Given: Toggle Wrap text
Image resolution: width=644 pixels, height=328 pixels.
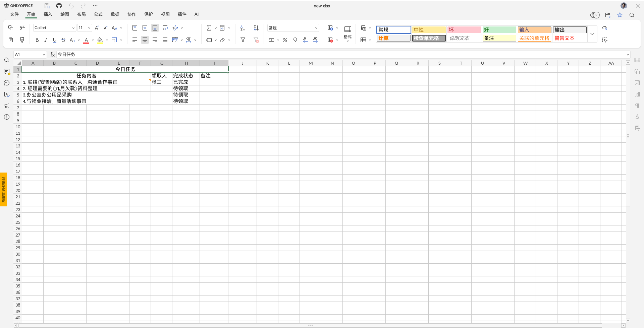Looking at the screenshot, I should tap(165, 28).
